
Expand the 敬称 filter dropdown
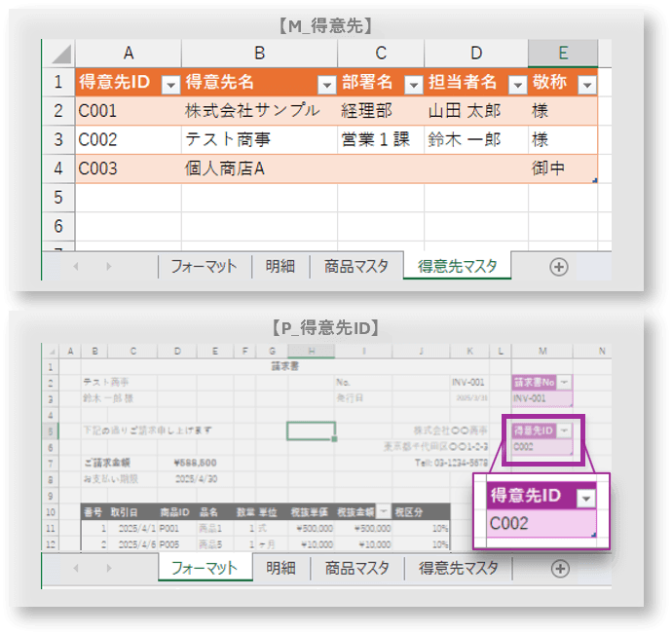pyautogui.click(x=586, y=85)
